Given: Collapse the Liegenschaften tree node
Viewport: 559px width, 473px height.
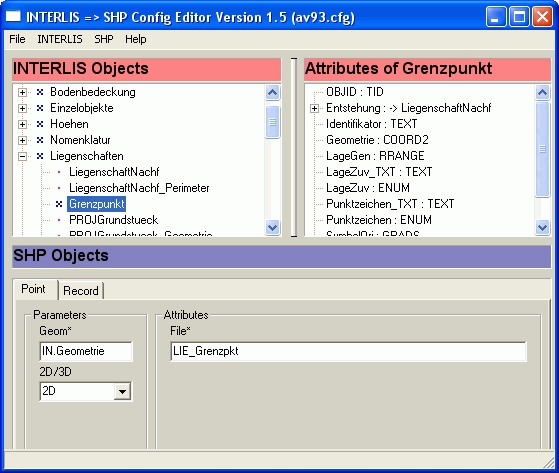Looking at the screenshot, I should click(x=22, y=156).
